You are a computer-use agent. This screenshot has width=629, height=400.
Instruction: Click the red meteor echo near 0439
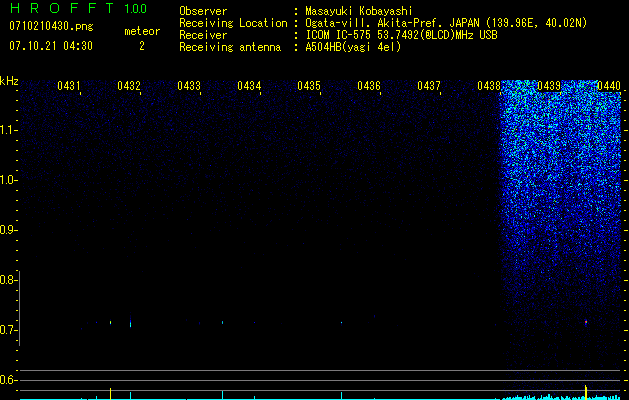pos(586,322)
